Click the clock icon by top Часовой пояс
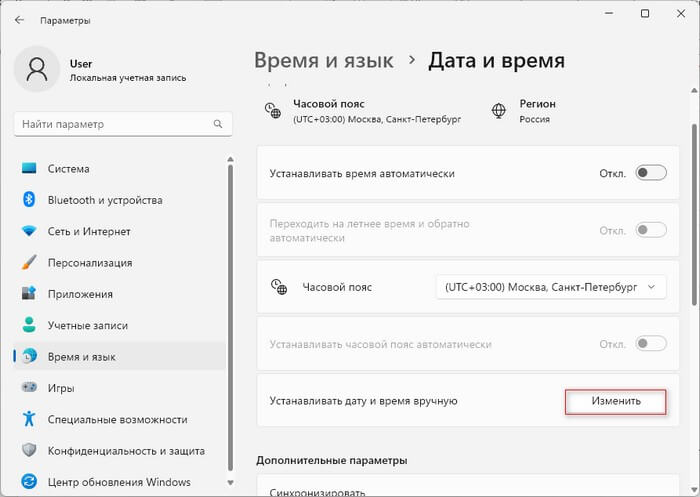The height and width of the screenshot is (497, 700). [x=273, y=111]
